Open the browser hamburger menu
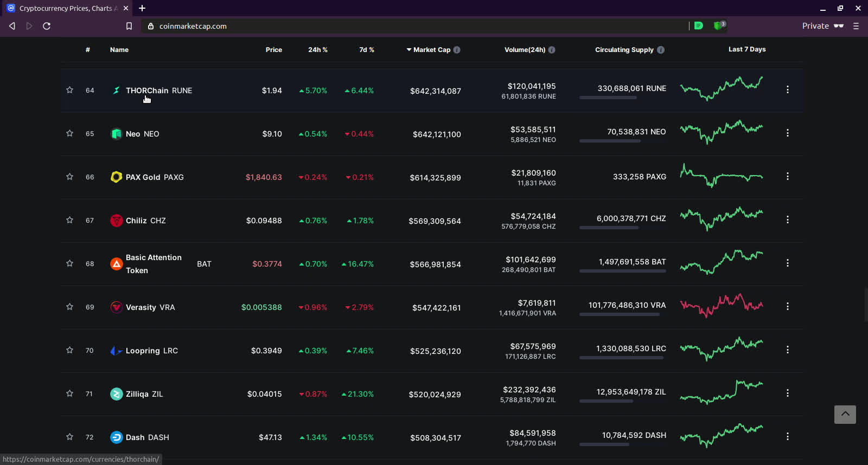 tap(856, 26)
